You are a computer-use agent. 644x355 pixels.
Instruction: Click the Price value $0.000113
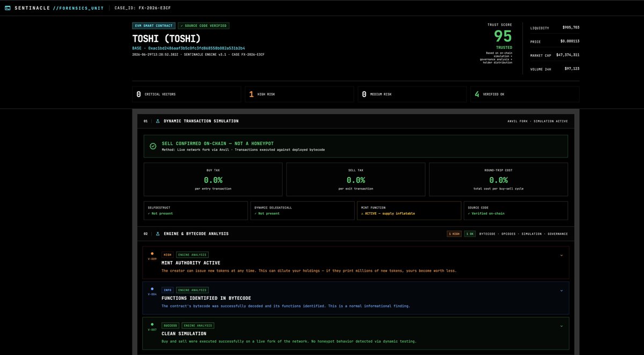pos(570,41)
